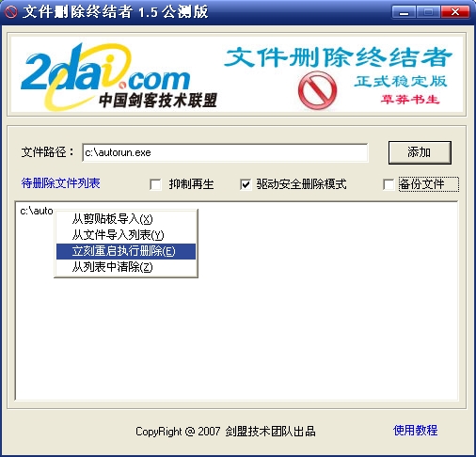Click the 待删除文件列表 link label
This screenshot has height=457, width=476.
pyautogui.click(x=60, y=183)
